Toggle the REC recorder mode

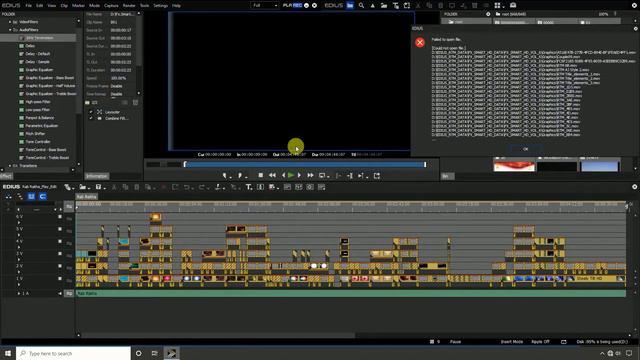tap(297, 5)
